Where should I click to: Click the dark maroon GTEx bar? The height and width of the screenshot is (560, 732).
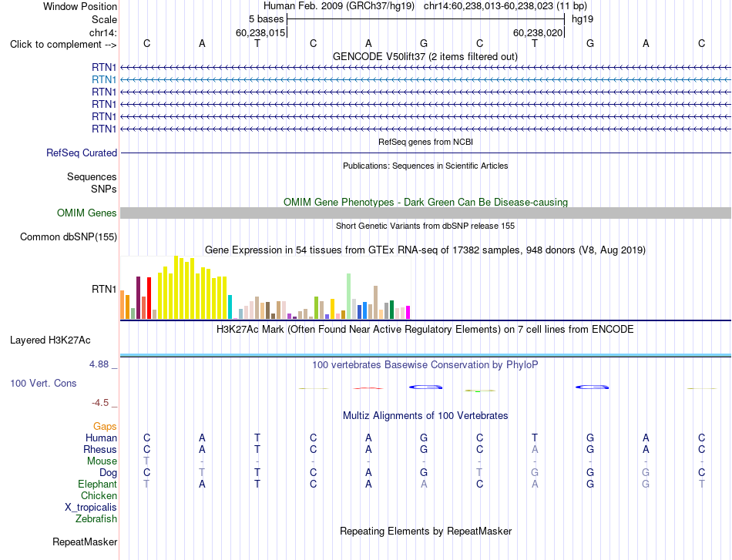pyautogui.click(x=138, y=298)
